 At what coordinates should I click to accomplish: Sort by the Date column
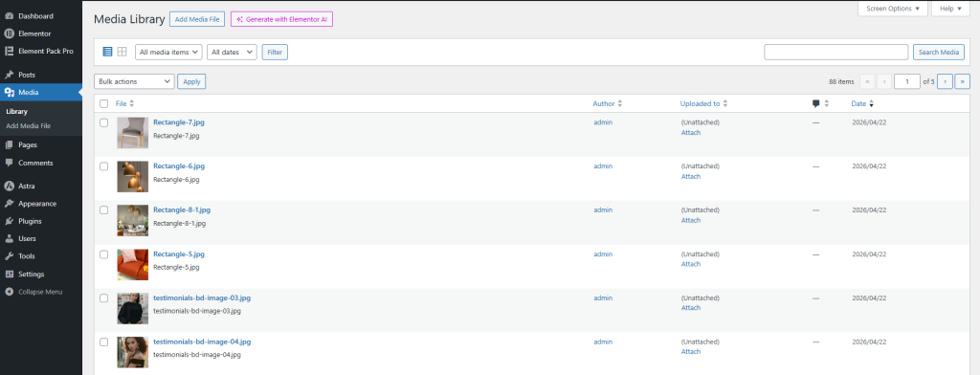coord(862,103)
